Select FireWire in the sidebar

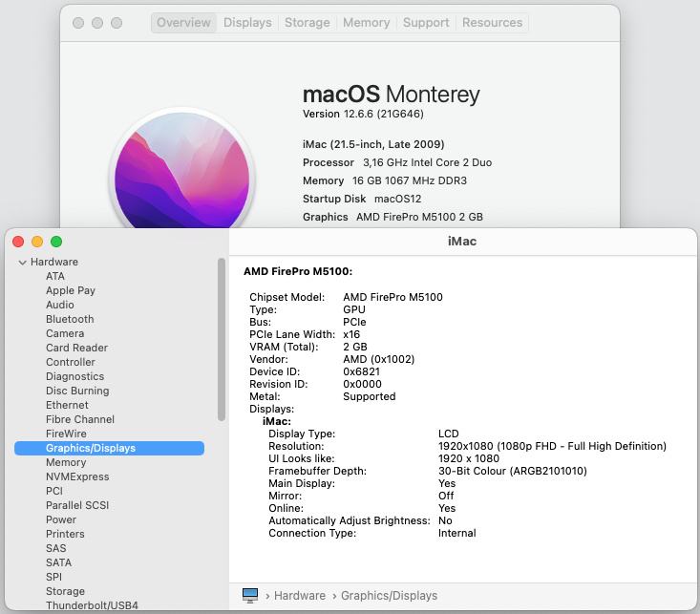(66, 434)
